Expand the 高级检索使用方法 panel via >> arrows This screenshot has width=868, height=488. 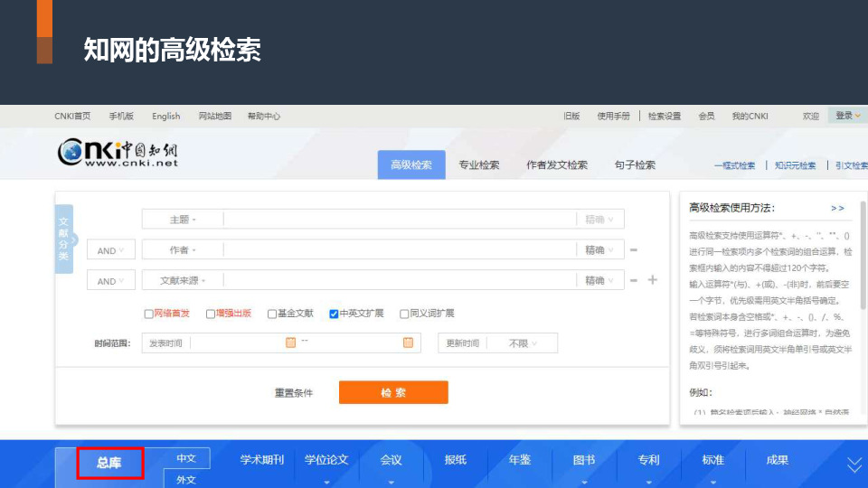[837, 208]
